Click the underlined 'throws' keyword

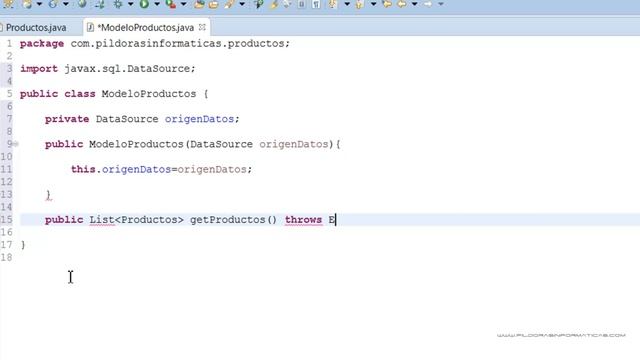pyautogui.click(x=303, y=220)
